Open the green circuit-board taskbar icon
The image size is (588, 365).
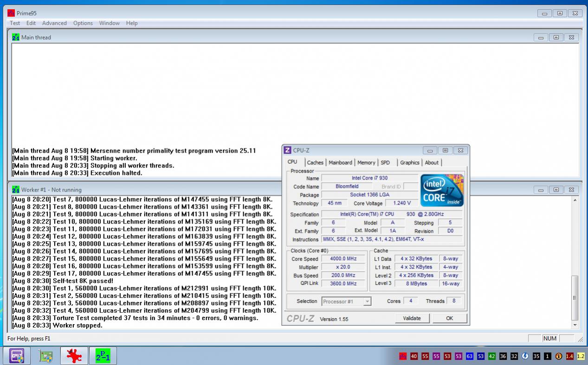click(x=45, y=356)
